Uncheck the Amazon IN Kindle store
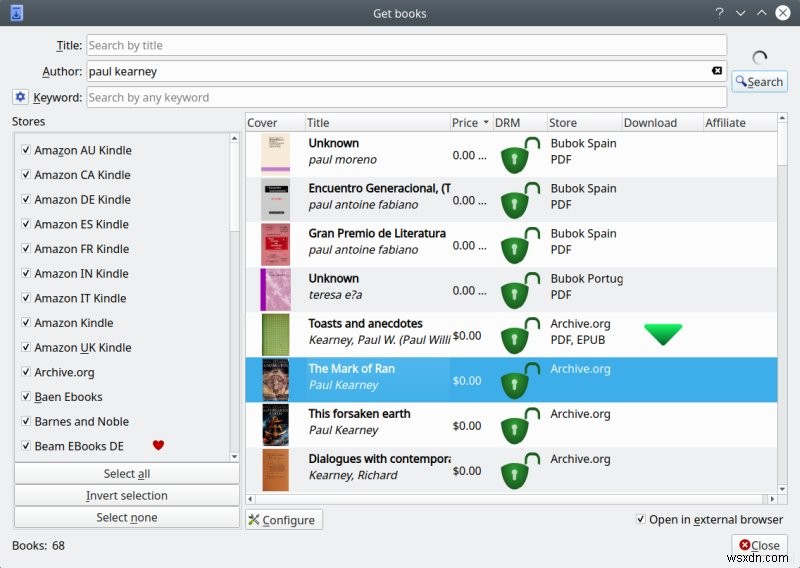This screenshot has width=800, height=568. 26,273
